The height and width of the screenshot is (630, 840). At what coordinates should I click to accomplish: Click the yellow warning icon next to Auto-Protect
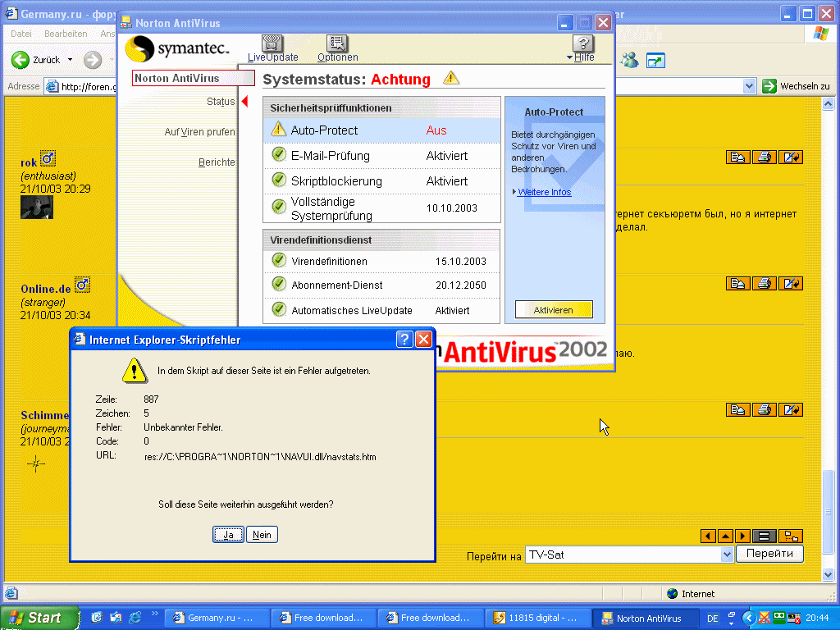(x=278, y=129)
